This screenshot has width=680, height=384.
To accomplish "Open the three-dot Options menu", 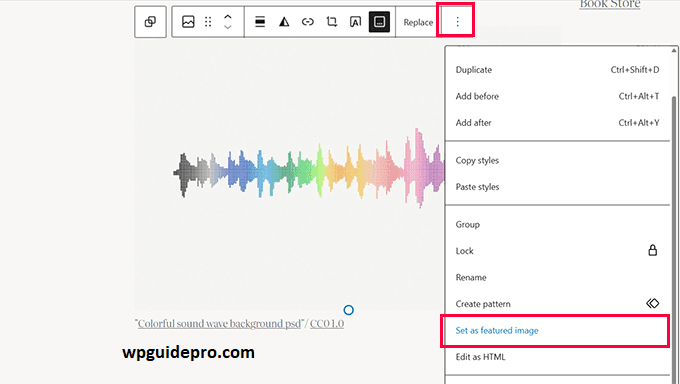I will coord(457,22).
